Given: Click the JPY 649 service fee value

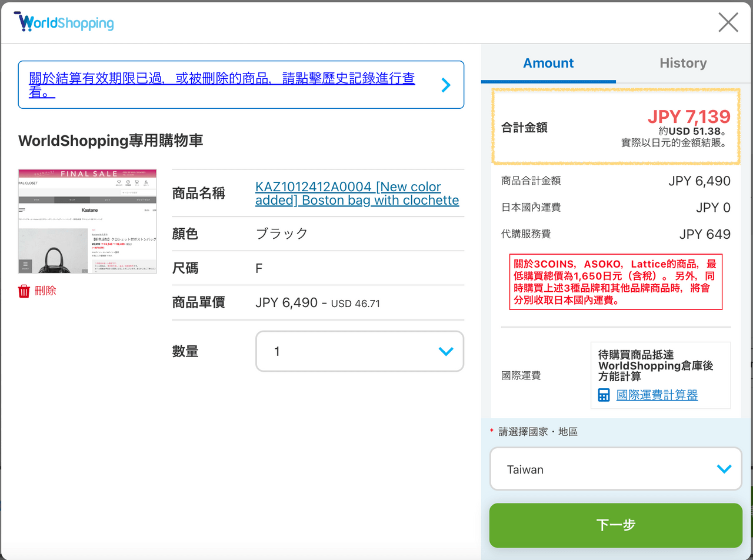Looking at the screenshot, I should pos(705,234).
